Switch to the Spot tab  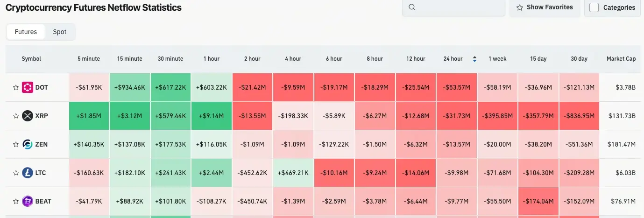[60, 32]
